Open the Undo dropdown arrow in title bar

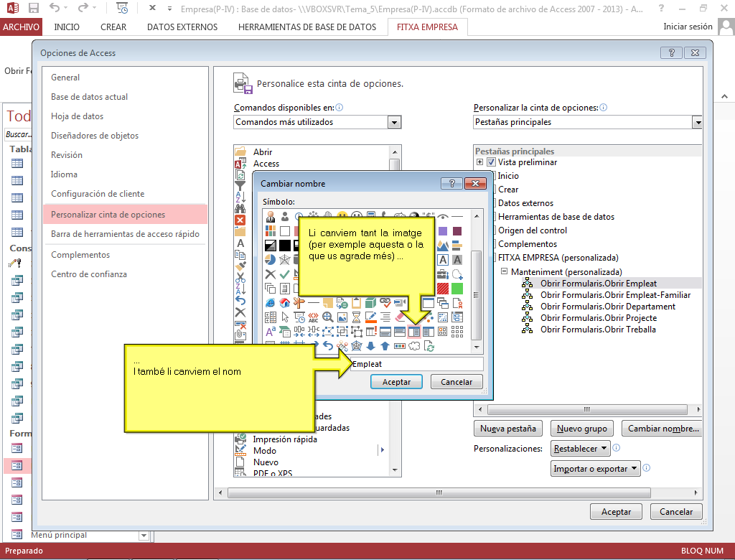pyautogui.click(x=65, y=8)
